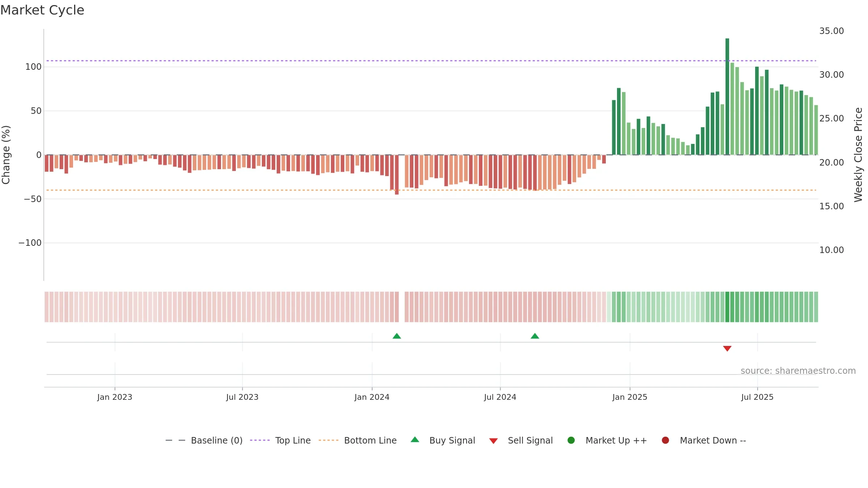Click the green Buy Signal triangle legend icon
This screenshot has width=868, height=488.
click(x=415, y=440)
